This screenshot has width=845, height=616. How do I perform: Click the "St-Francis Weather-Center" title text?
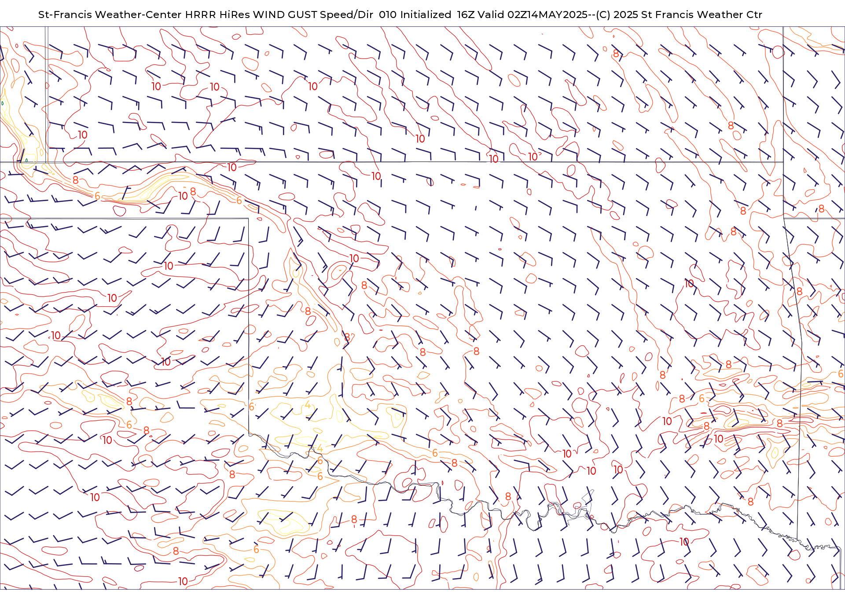[x=110, y=15]
